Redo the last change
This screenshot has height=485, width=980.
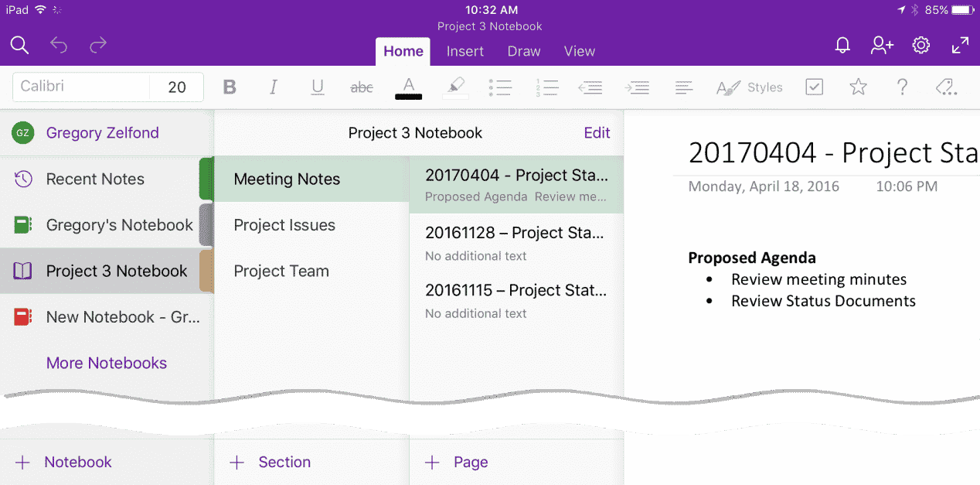click(x=98, y=45)
